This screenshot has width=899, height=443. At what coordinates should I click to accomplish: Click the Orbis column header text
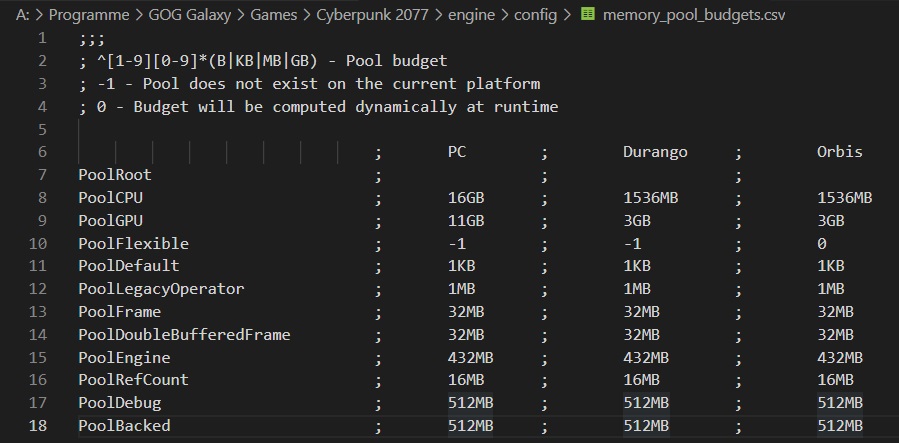(839, 152)
